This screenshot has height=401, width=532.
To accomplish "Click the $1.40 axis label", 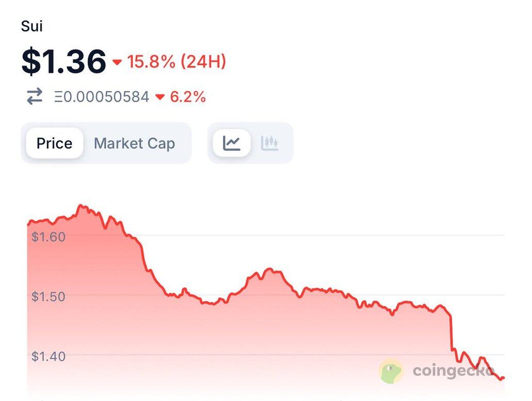I will 48,356.
